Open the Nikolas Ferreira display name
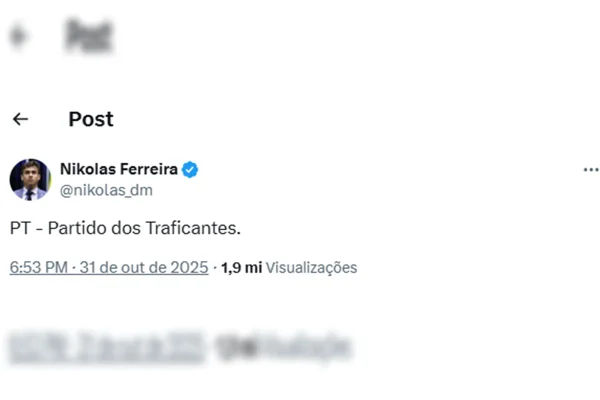Image resolution: width=600 pixels, height=400 pixels. pos(118,169)
